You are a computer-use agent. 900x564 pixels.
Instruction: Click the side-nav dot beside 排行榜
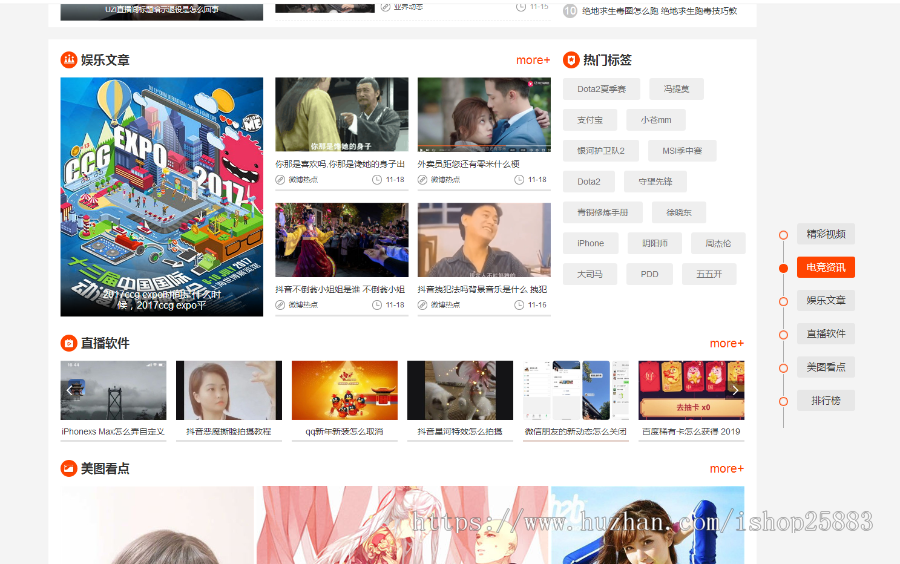(783, 402)
